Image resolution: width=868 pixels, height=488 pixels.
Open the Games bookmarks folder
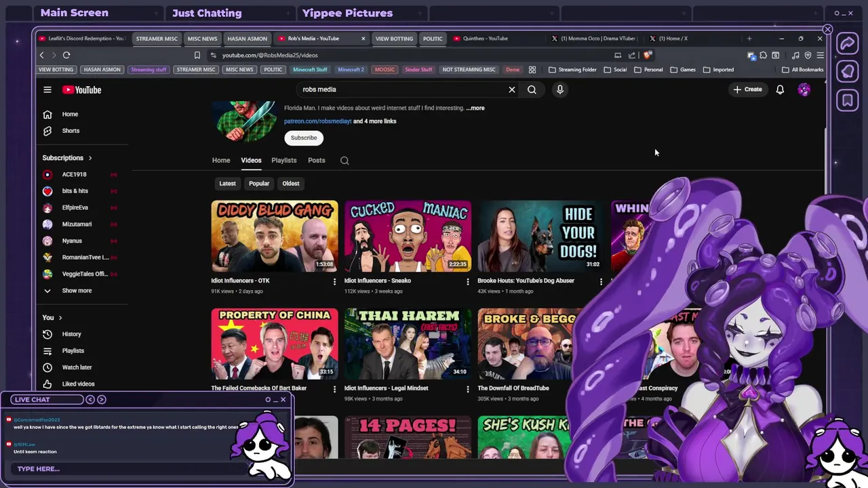(x=683, y=69)
